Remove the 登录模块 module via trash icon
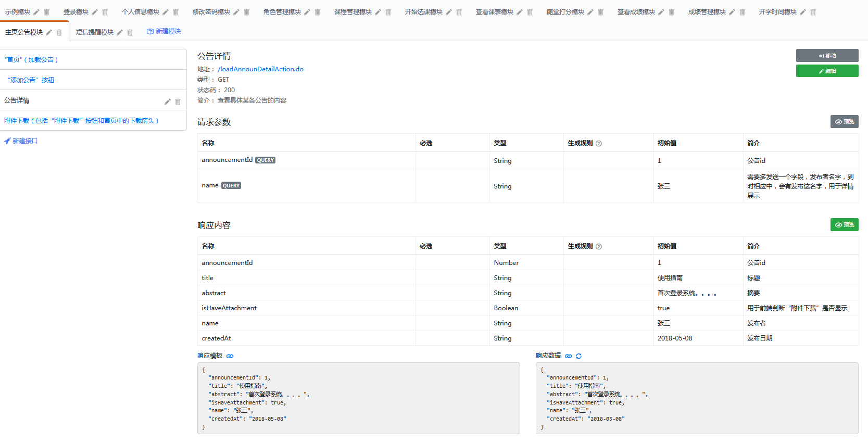868x443 pixels. pos(105,12)
